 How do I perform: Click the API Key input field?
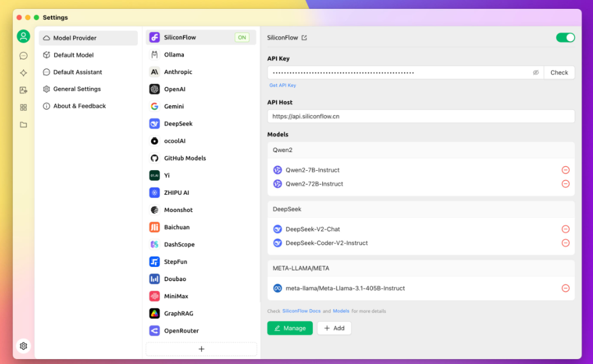pyautogui.click(x=405, y=72)
